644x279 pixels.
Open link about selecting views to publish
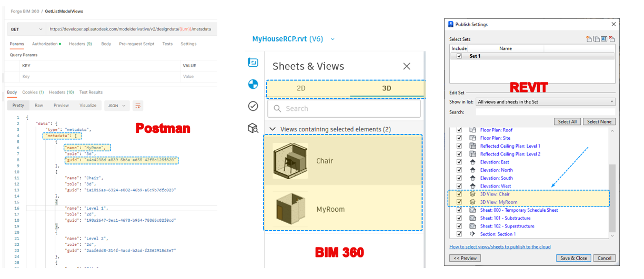pos(500,247)
